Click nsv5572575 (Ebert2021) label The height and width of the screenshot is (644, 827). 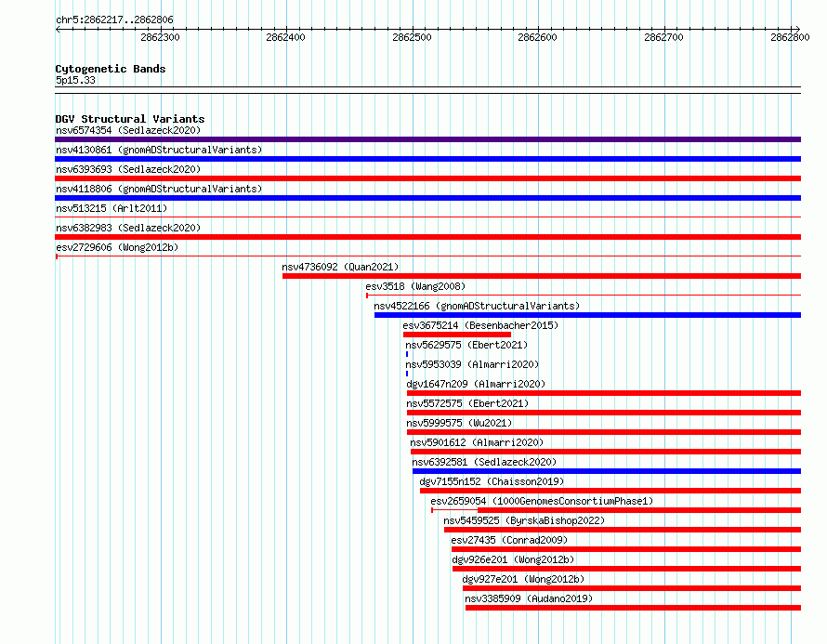coord(467,403)
